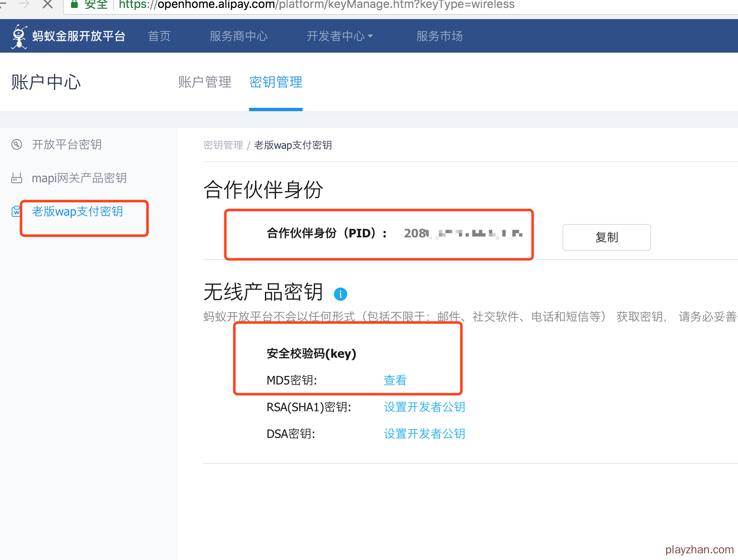Click the 开放平台密钥 sidebar icon
Viewport: 738px width, 560px height.
[x=17, y=145]
